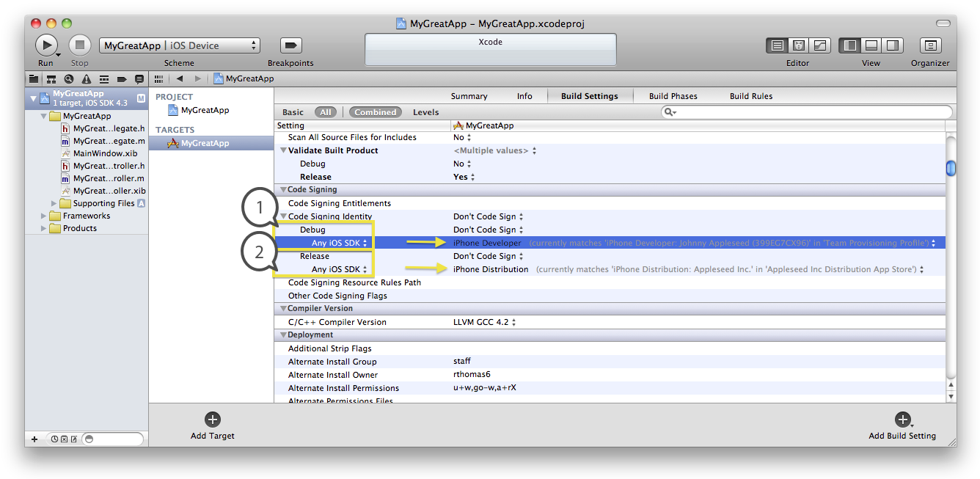Open the related files grid menu
The image size is (980, 479).
158,78
